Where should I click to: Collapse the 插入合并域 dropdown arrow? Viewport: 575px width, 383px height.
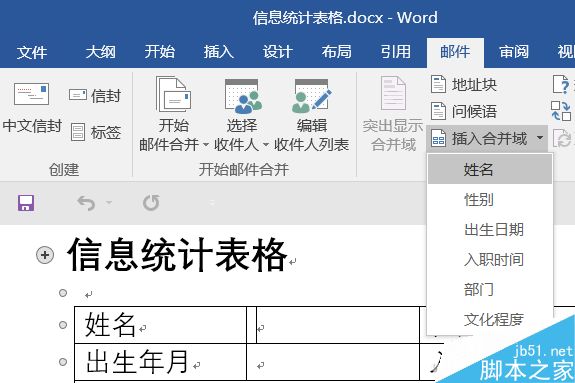point(540,138)
